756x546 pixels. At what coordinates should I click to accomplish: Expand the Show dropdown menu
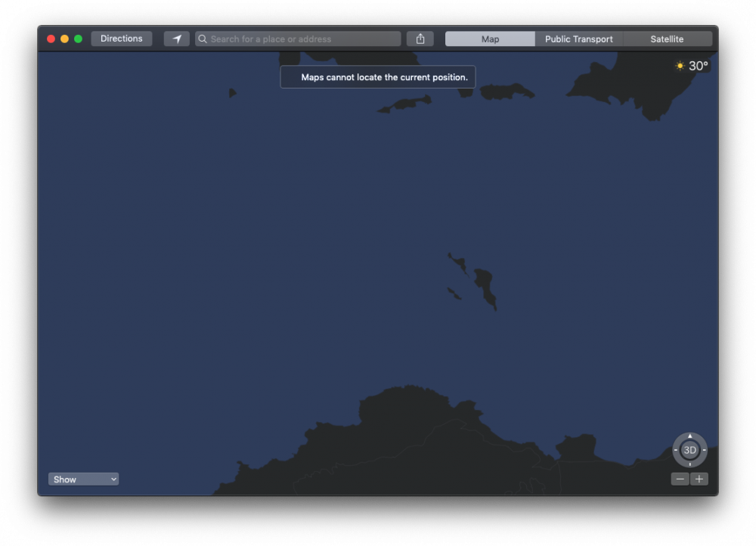(83, 479)
